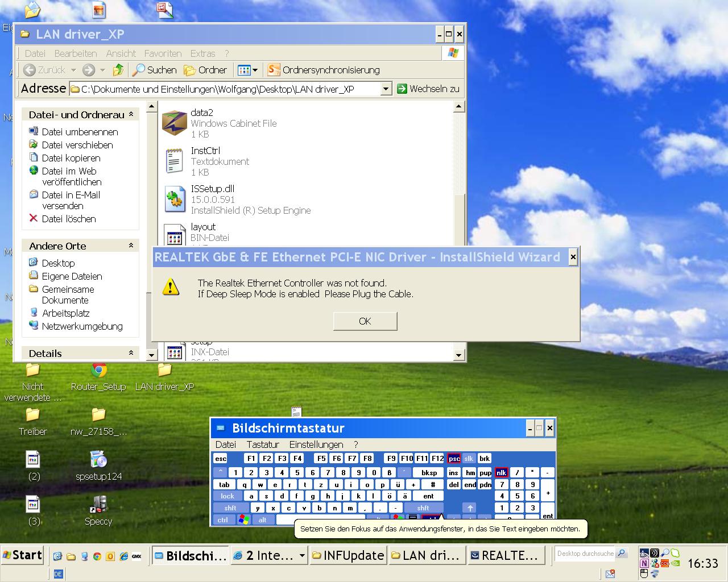Screen dimensions: 728x582
Task: Open the Extras menu in Explorer
Action: (x=202, y=53)
